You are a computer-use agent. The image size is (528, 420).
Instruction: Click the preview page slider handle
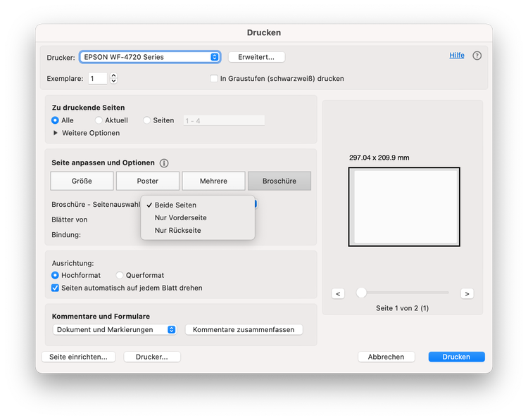tap(361, 293)
